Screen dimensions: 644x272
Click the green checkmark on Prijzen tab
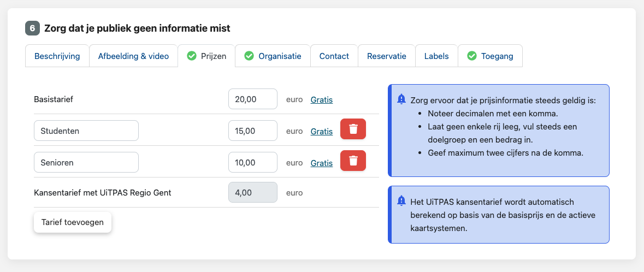point(192,56)
